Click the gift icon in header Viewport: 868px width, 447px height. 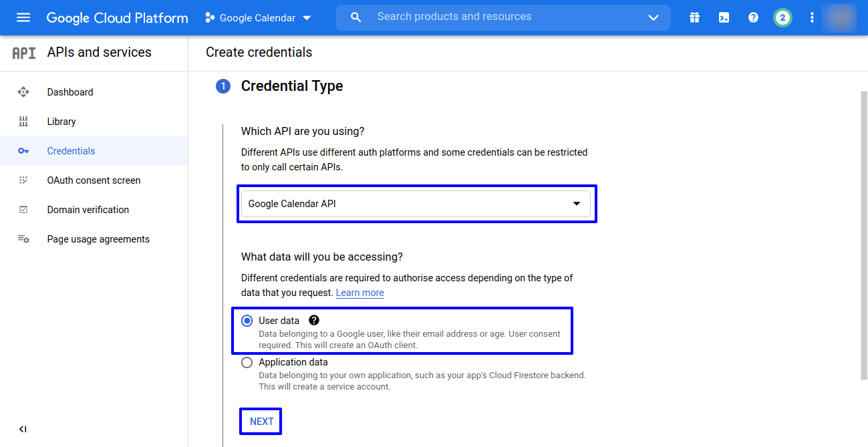(695, 17)
